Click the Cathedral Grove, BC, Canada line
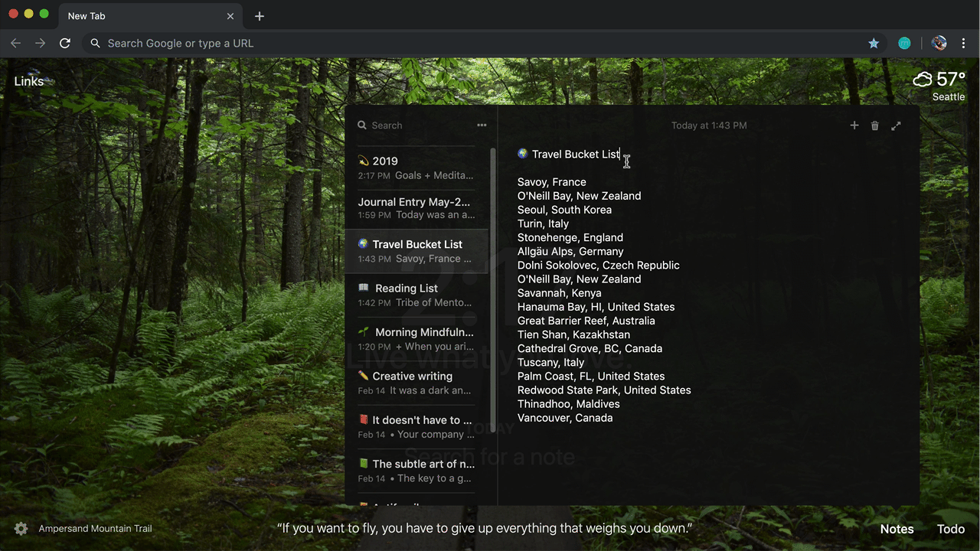980x551 pixels. coord(590,348)
